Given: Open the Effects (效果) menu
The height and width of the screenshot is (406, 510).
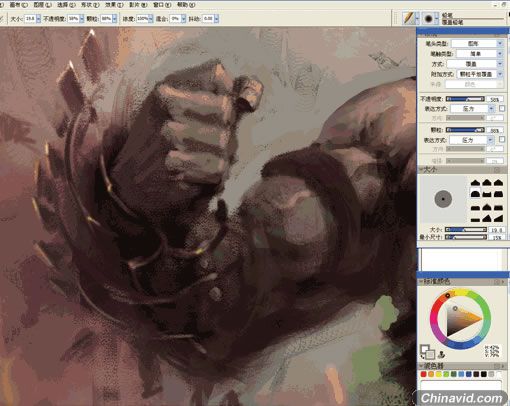Looking at the screenshot, I should coord(113,5).
